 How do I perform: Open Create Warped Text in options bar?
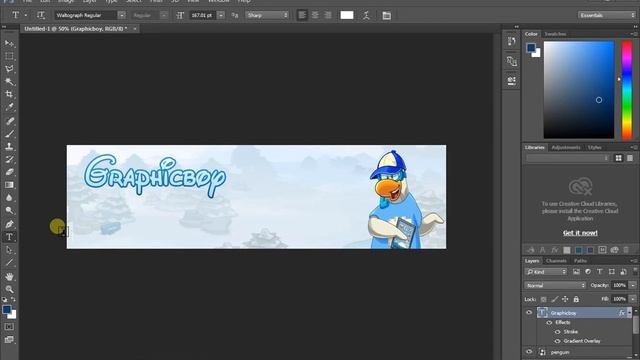[366, 16]
